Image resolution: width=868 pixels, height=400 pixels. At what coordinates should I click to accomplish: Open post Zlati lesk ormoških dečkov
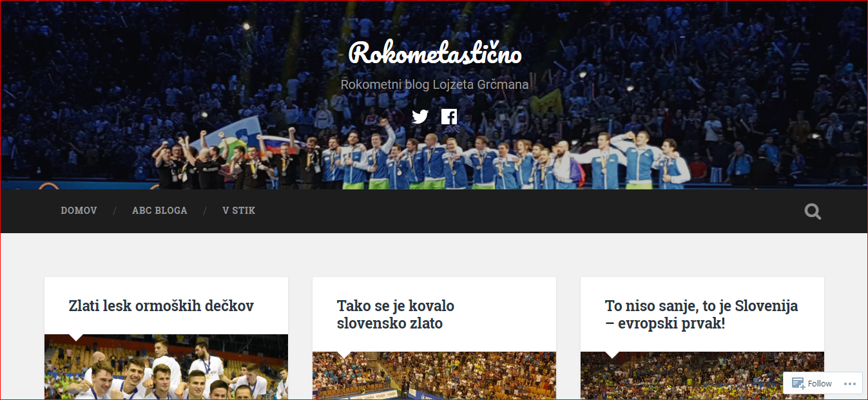(x=161, y=306)
